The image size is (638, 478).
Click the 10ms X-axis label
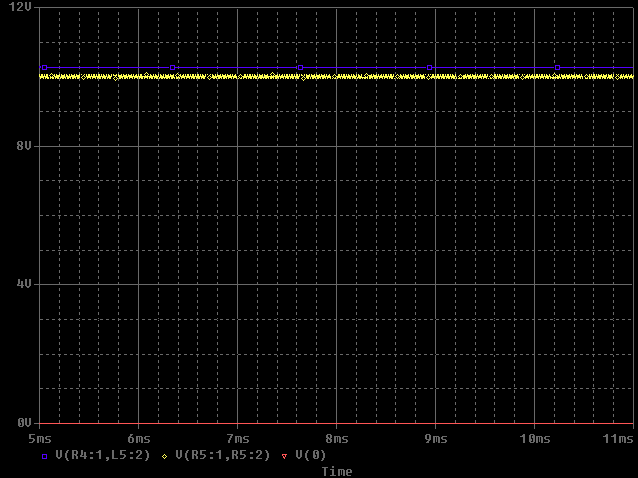click(x=535, y=439)
